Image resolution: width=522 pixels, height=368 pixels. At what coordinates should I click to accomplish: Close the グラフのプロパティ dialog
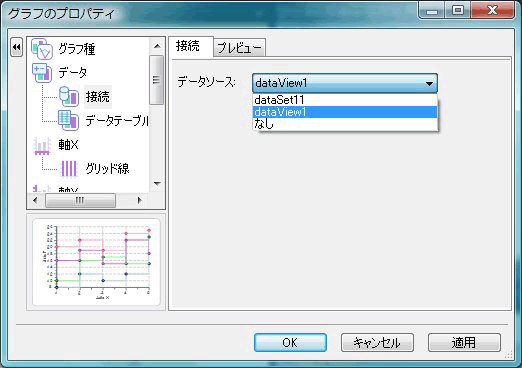[492, 11]
